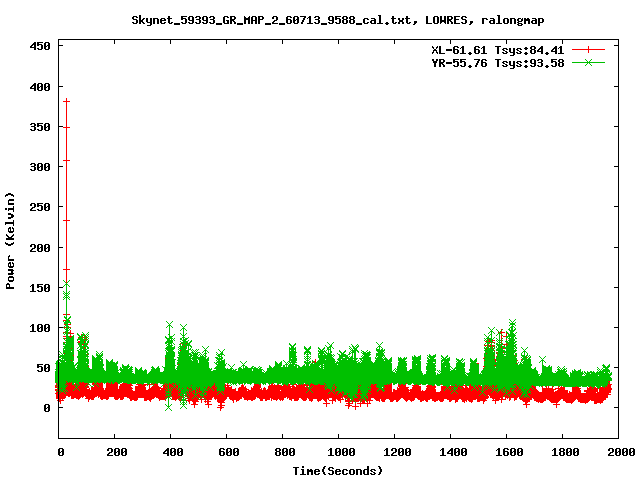The height and width of the screenshot is (480, 640).
Task: Click the green legend line sample
Action: 588,63
